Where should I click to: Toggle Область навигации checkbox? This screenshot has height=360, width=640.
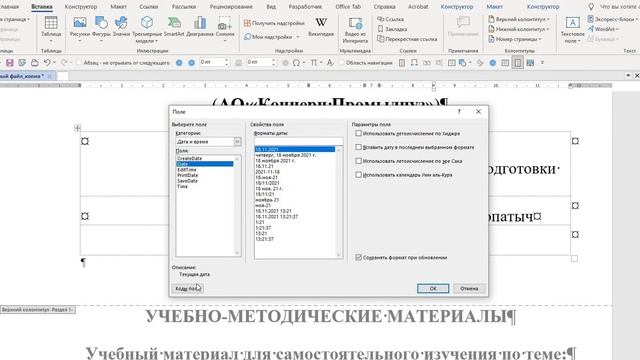341,63
